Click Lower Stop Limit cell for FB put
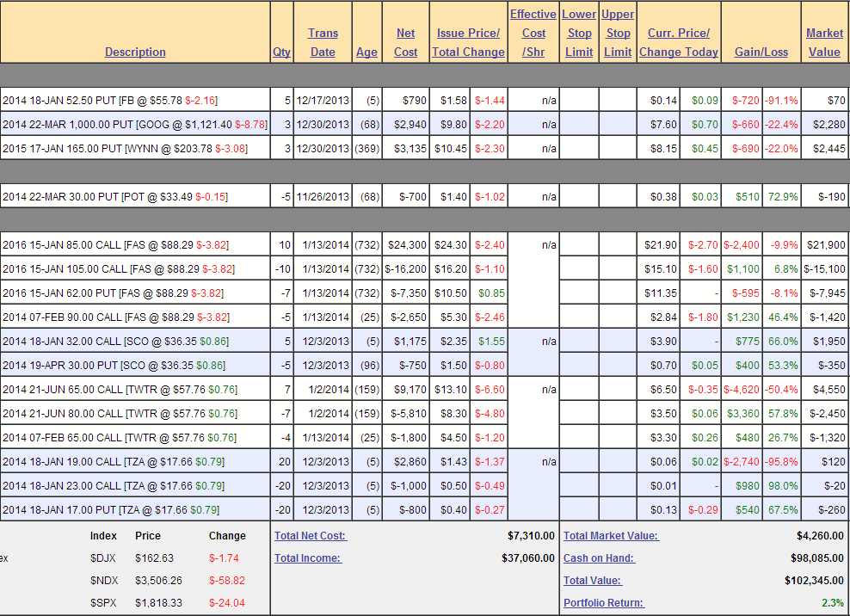Image resolution: width=850 pixels, height=616 pixels. click(x=579, y=100)
